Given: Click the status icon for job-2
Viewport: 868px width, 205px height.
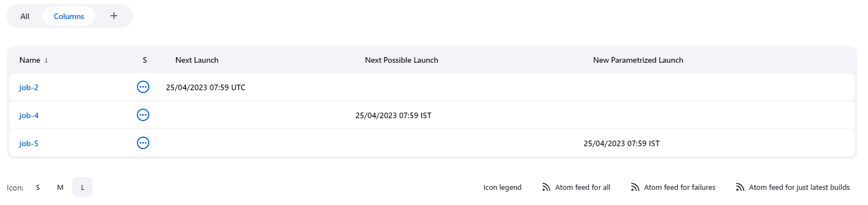Looking at the screenshot, I should pos(143,87).
